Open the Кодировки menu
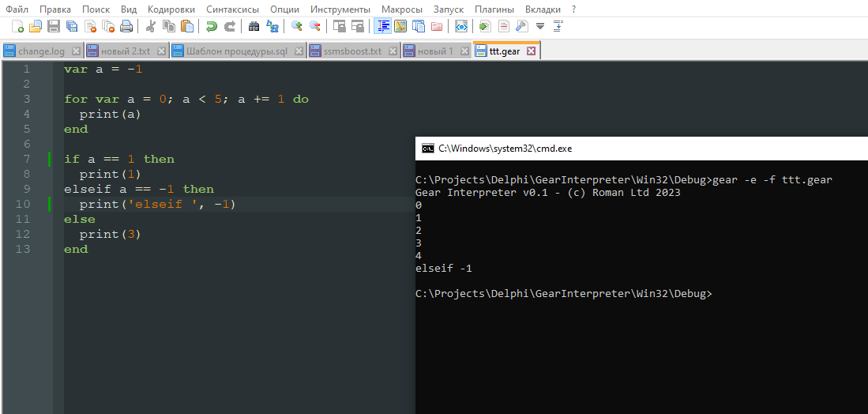Screen dimensions: 868x414 (171, 9)
